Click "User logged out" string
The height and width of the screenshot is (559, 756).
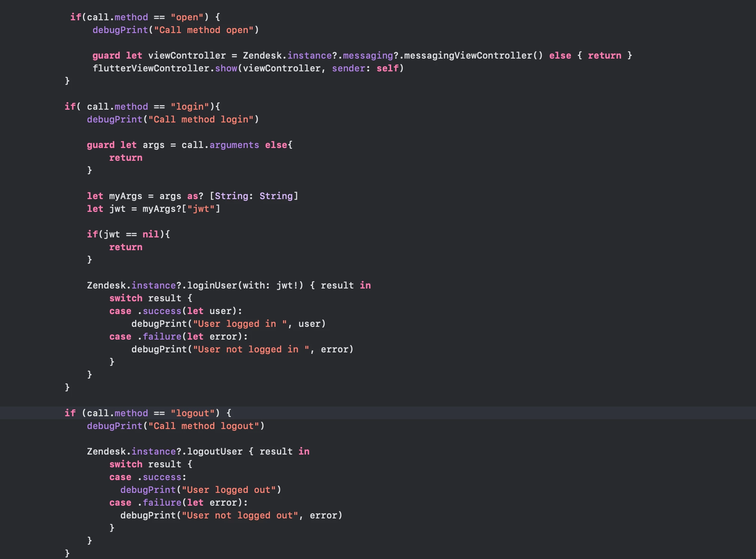coord(229,490)
